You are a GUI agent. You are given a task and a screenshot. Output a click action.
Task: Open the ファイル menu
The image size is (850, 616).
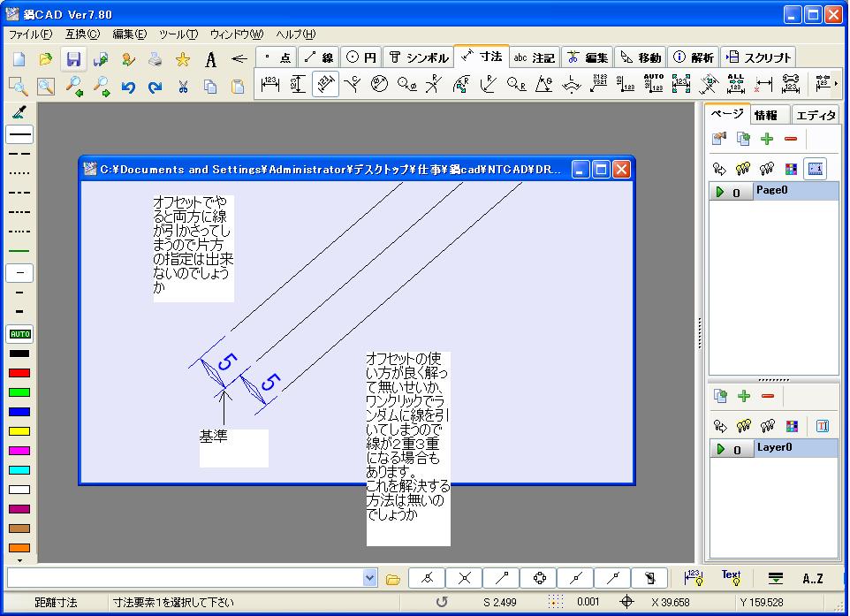pyautogui.click(x=30, y=34)
